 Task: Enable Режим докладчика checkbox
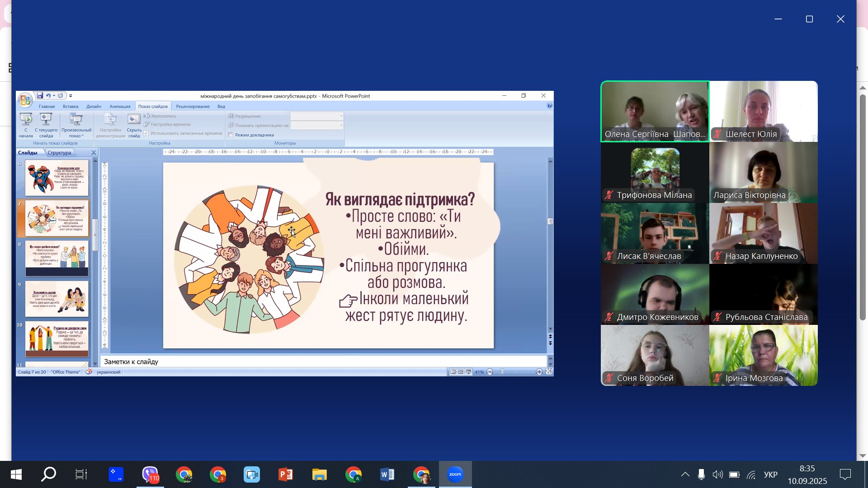click(x=231, y=135)
